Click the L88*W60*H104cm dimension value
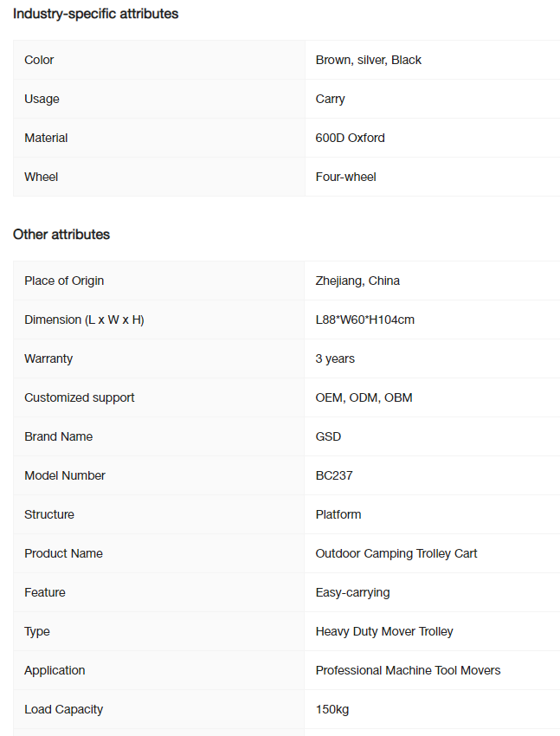 click(x=365, y=320)
